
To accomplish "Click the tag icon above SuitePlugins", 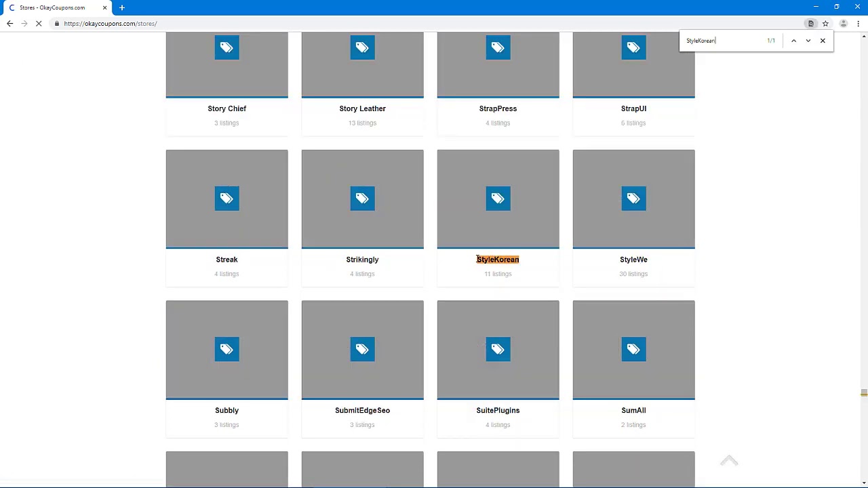I will point(498,349).
